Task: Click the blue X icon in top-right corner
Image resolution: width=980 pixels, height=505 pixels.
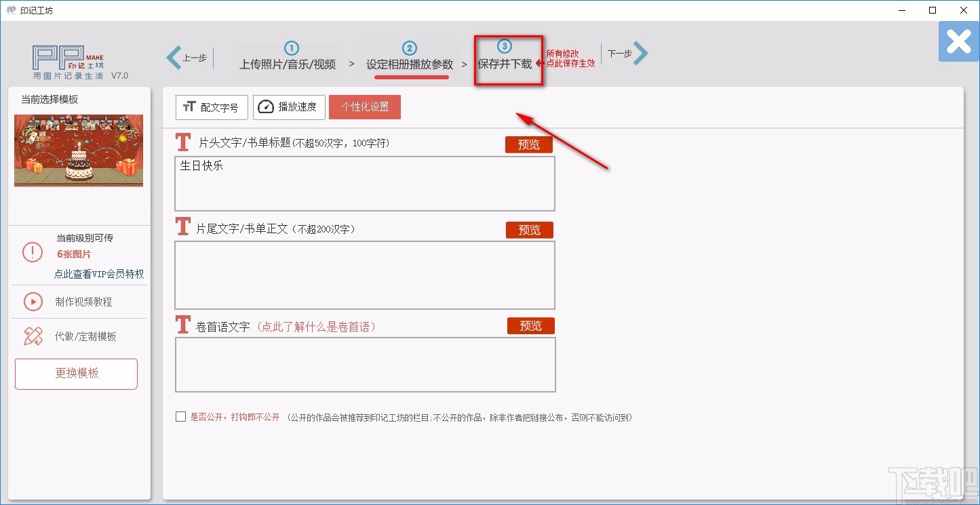Action: point(958,41)
